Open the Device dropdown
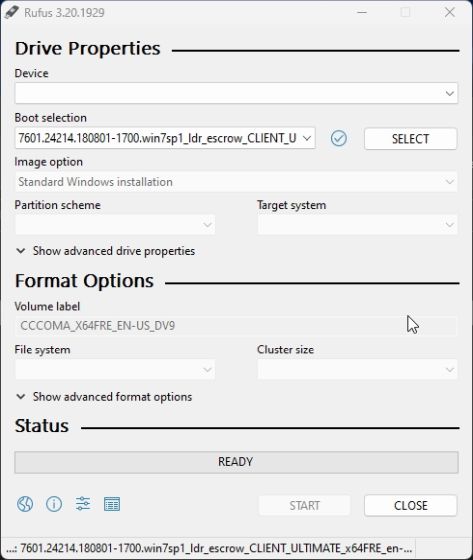This screenshot has height=560, width=473. pos(236,93)
